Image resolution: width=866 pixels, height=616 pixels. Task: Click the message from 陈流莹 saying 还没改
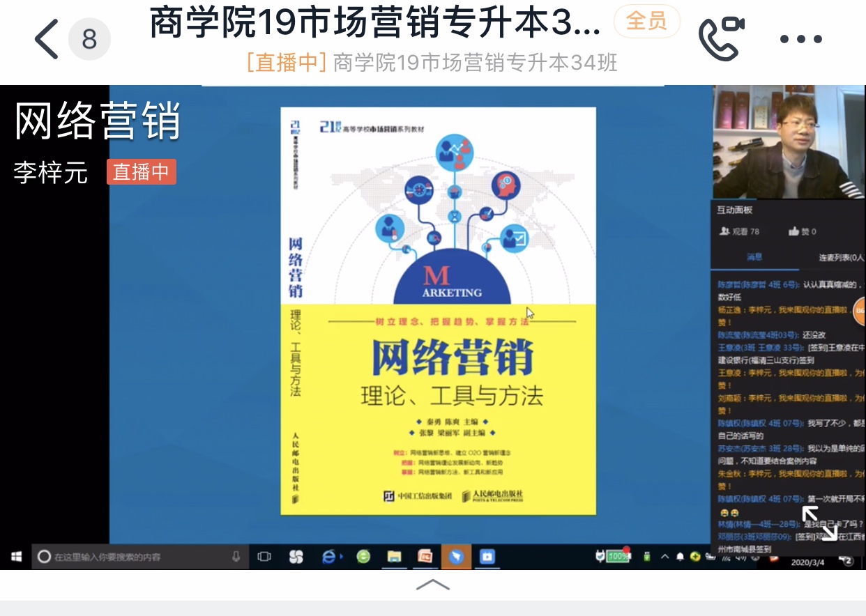point(771,334)
